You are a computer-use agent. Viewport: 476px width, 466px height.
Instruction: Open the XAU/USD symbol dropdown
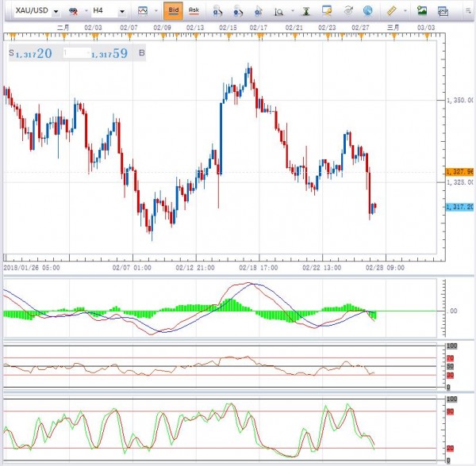pos(56,12)
